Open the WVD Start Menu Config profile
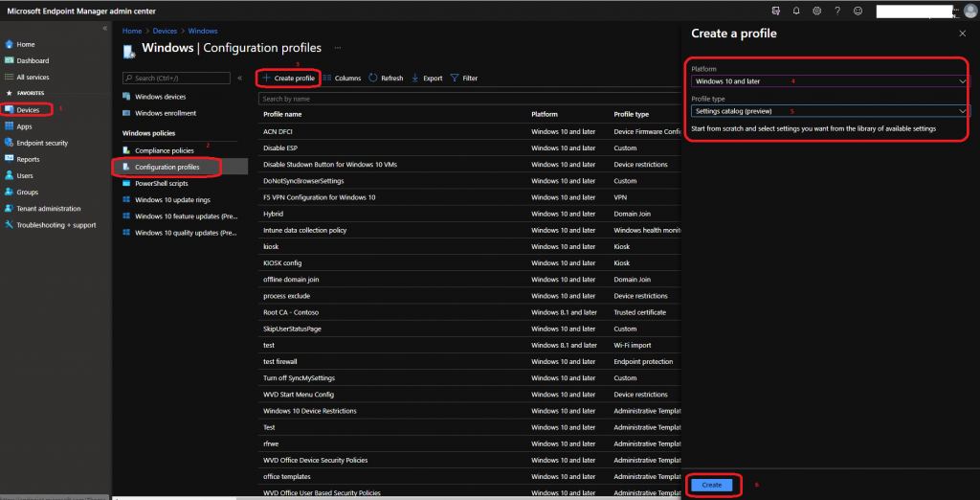This screenshot has width=980, height=500. [x=299, y=395]
